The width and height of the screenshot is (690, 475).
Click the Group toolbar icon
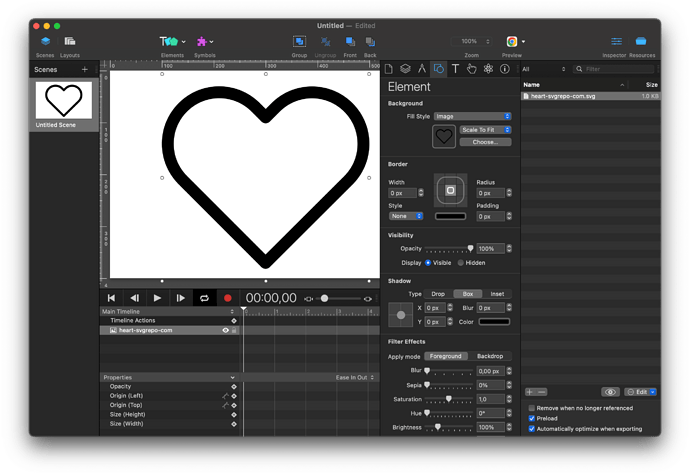(x=299, y=41)
